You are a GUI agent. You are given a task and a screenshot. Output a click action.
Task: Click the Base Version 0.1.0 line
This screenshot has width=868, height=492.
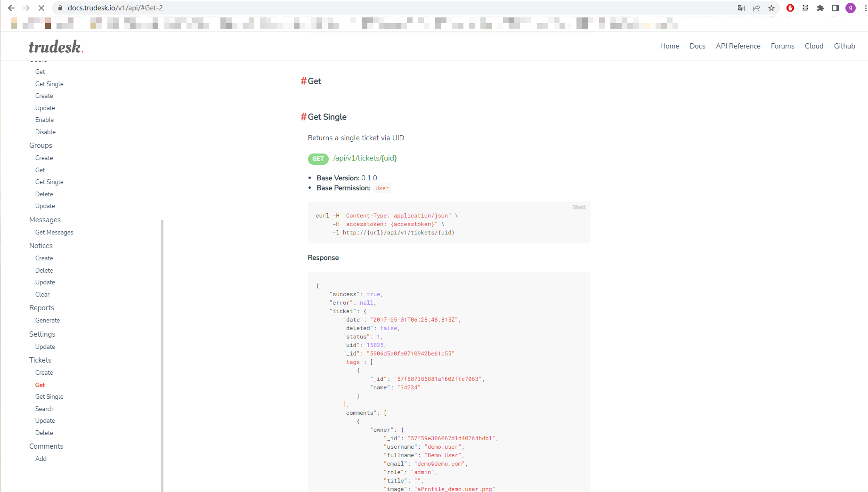[x=347, y=178]
